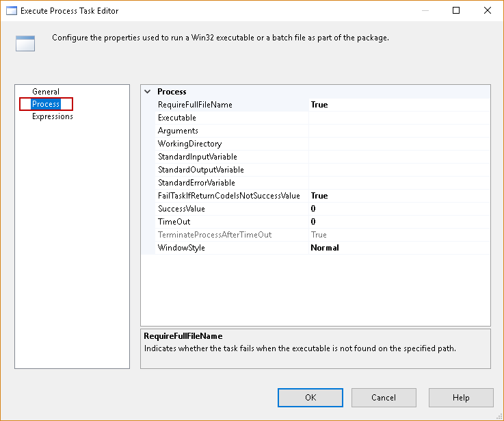The width and height of the screenshot is (504, 421).
Task: Select the RequireFullFileName True value
Action: [x=399, y=105]
